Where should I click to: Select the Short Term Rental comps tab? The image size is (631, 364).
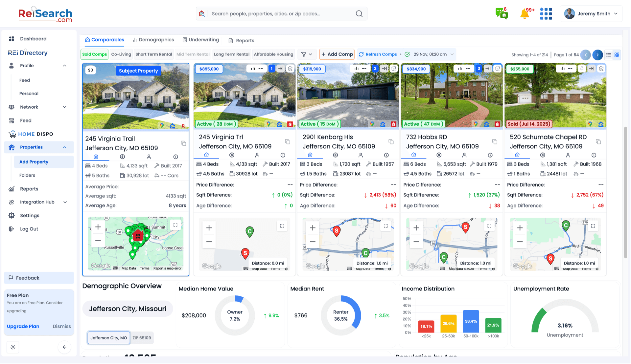[153, 54]
